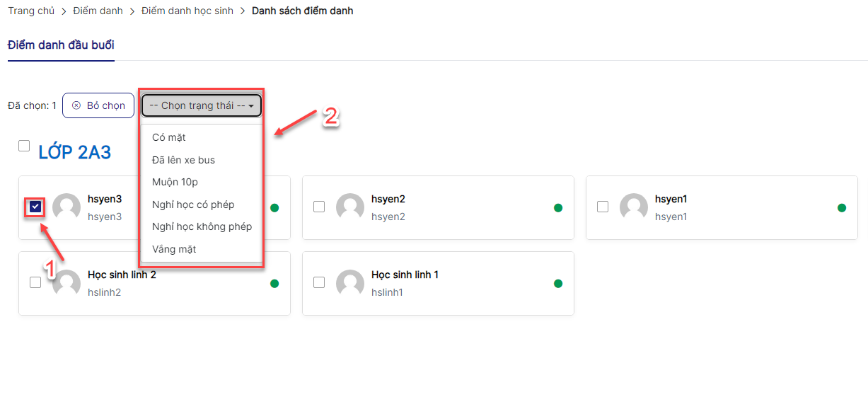
Task: Click the green status dot of hsyen2
Action: (x=558, y=208)
